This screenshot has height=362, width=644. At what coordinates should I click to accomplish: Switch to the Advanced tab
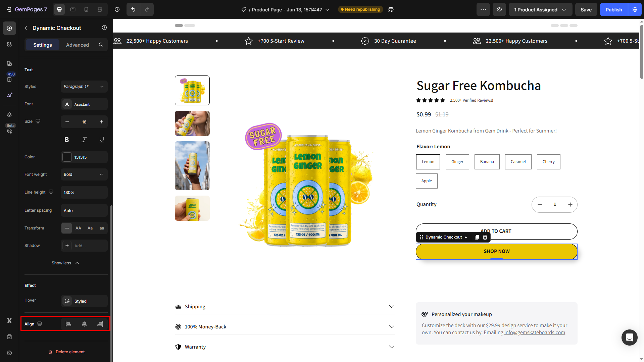(78, 45)
